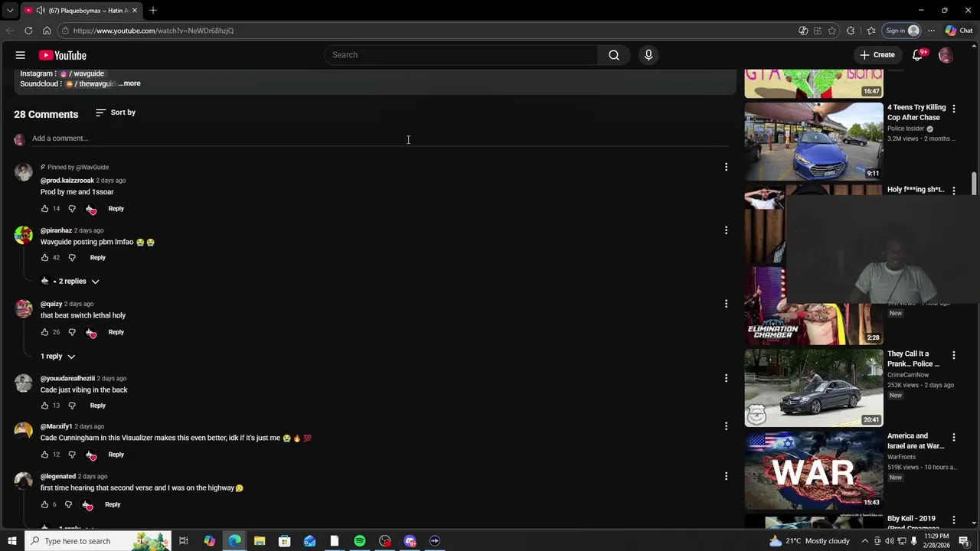Screen dimensions: 980x551
Task: Click the Add a comment field
Action: pos(380,139)
